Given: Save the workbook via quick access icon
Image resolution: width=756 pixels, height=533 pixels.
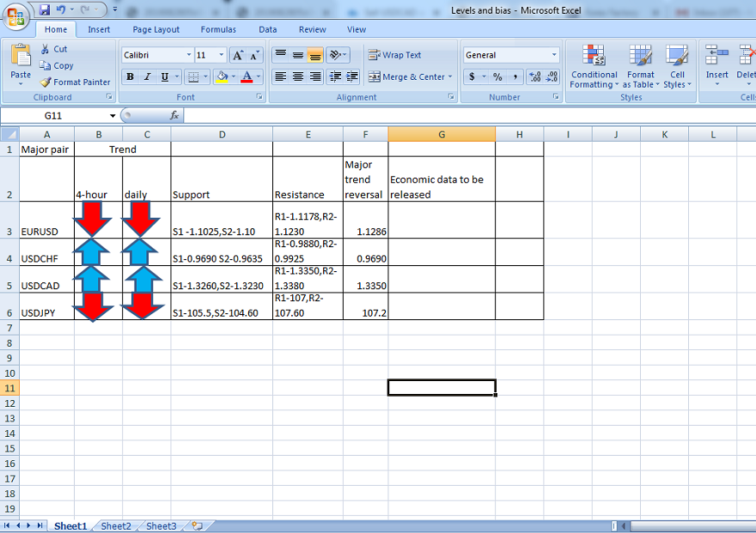Looking at the screenshot, I should coord(45,9).
